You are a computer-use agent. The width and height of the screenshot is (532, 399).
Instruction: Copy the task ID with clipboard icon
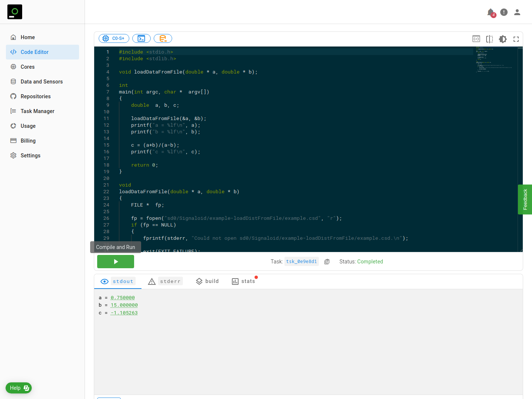click(327, 262)
